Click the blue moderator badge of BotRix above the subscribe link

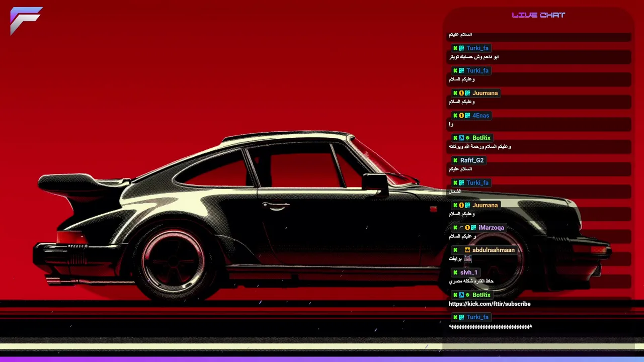(x=461, y=295)
